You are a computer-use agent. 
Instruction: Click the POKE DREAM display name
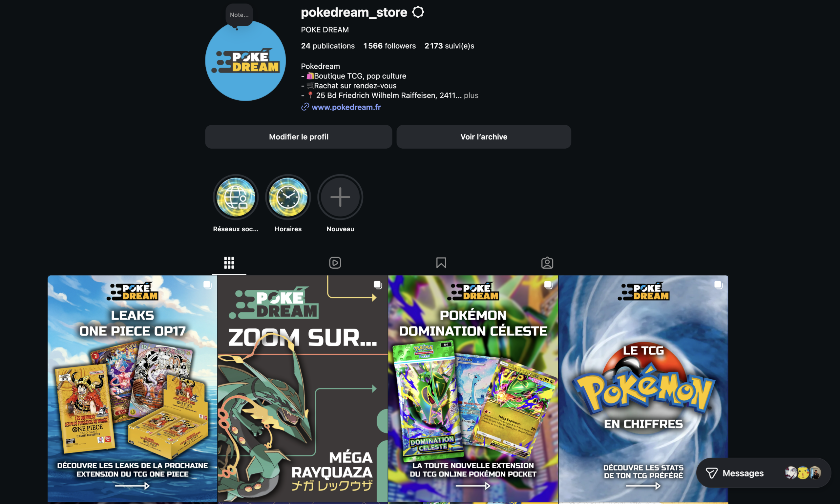pyautogui.click(x=325, y=30)
